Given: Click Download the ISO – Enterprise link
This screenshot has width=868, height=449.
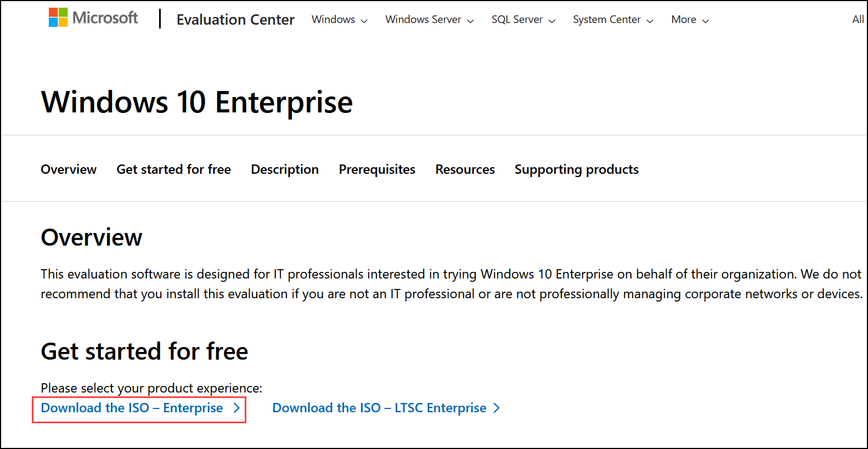Looking at the screenshot, I should click(x=140, y=408).
